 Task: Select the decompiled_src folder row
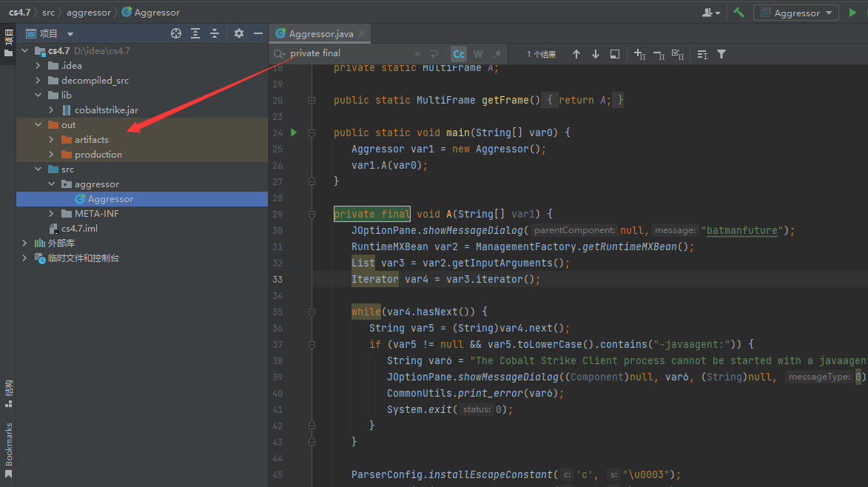pos(142,80)
